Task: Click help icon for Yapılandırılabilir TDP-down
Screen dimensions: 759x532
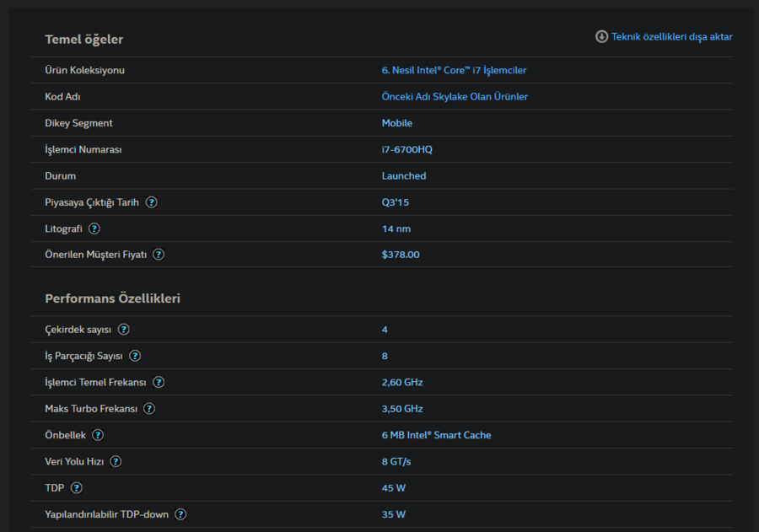Action: 180,514
